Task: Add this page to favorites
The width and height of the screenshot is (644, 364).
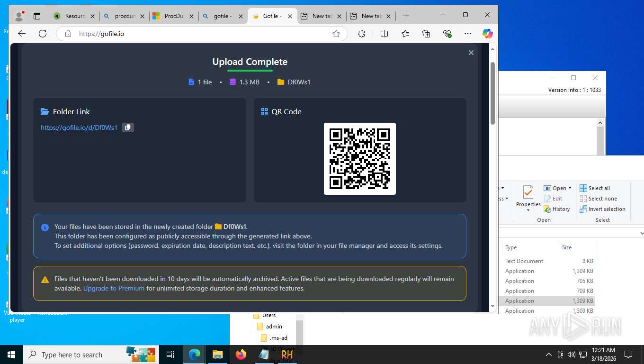Action: 336,34
